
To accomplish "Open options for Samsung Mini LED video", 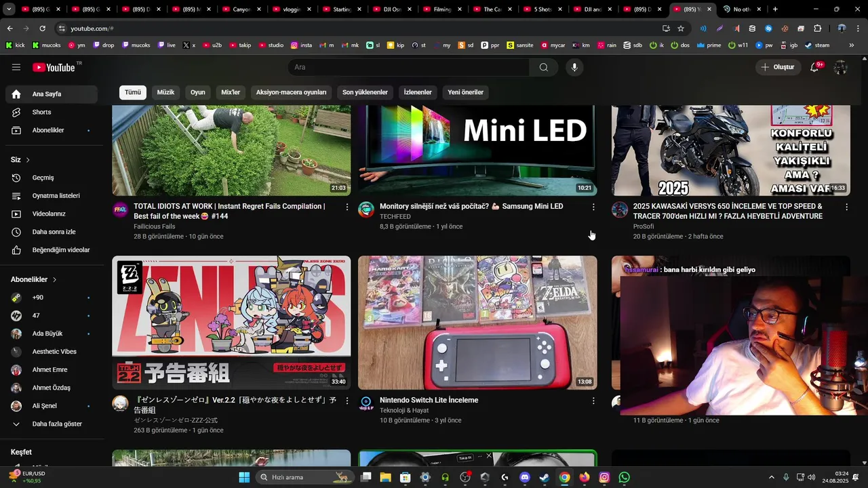I will coord(593,207).
